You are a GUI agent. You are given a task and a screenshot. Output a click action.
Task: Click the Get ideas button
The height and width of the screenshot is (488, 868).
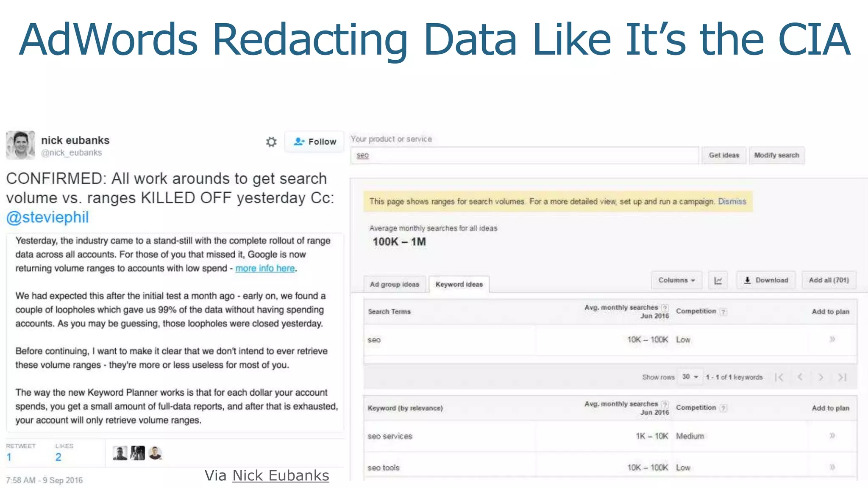(724, 155)
